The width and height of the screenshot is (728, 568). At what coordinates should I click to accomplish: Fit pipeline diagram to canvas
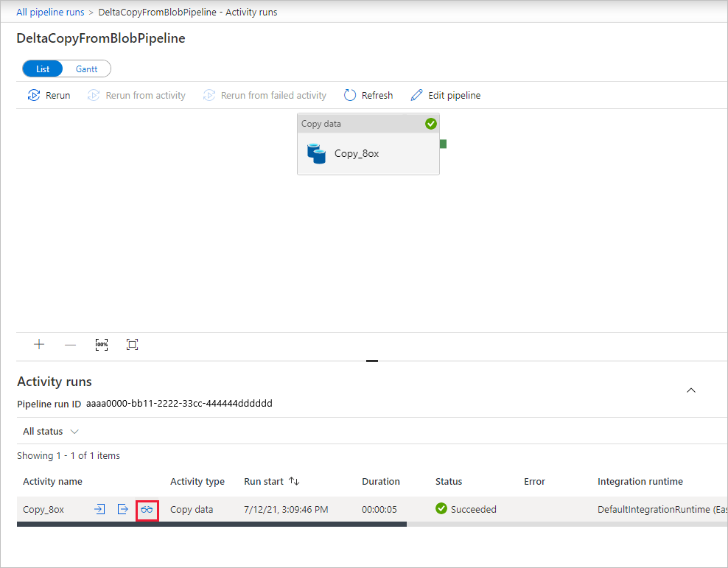pyautogui.click(x=133, y=344)
